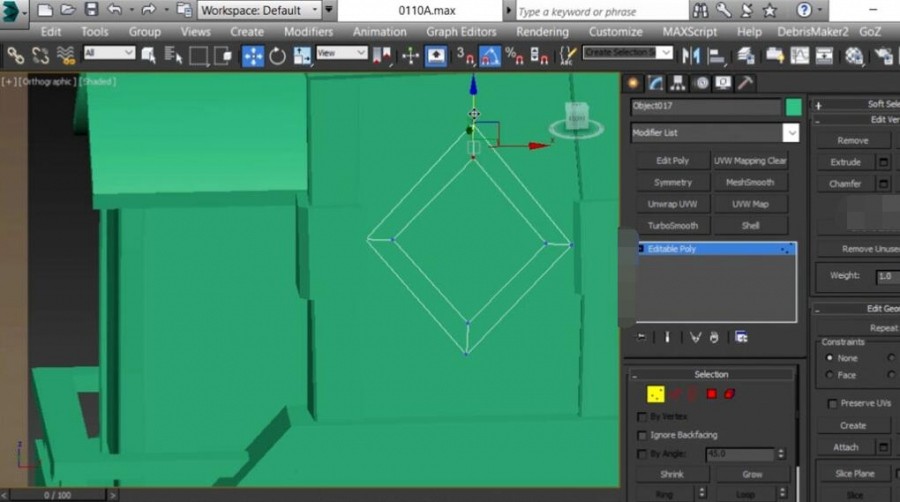The image size is (900, 502).
Task: Select the Select and Rotate tool
Action: [x=277, y=56]
